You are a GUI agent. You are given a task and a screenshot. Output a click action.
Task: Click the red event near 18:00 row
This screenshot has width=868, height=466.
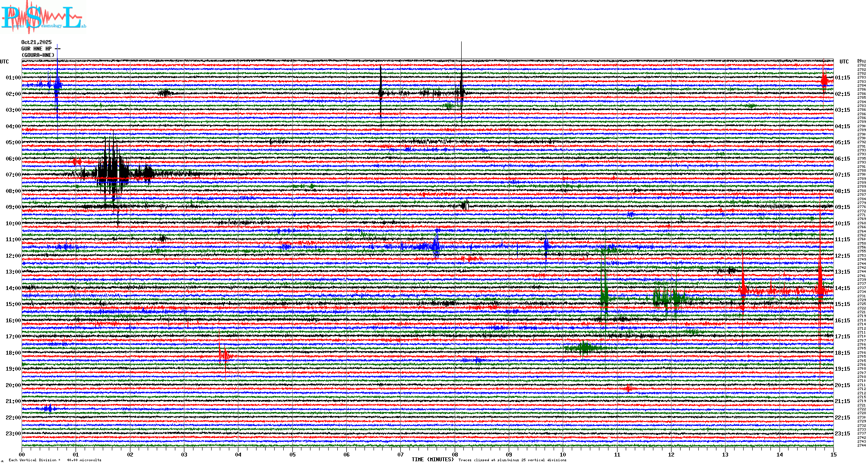point(225,355)
